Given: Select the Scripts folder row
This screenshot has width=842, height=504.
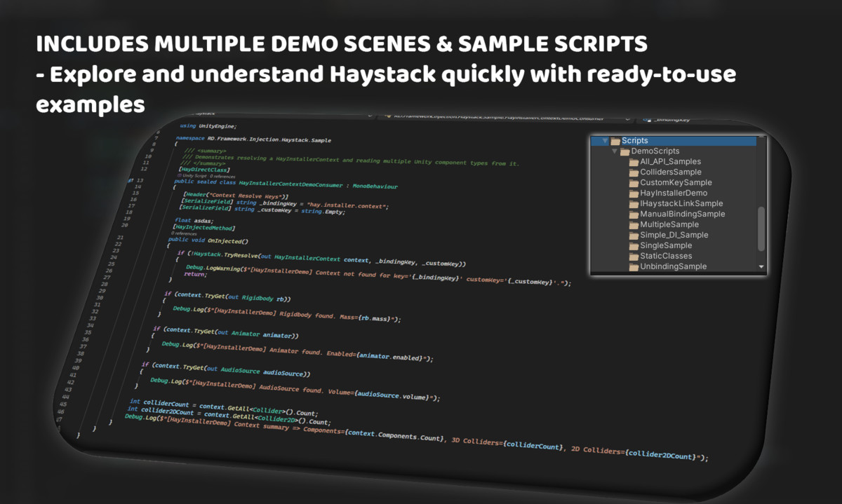Looking at the screenshot, I should coord(674,141).
